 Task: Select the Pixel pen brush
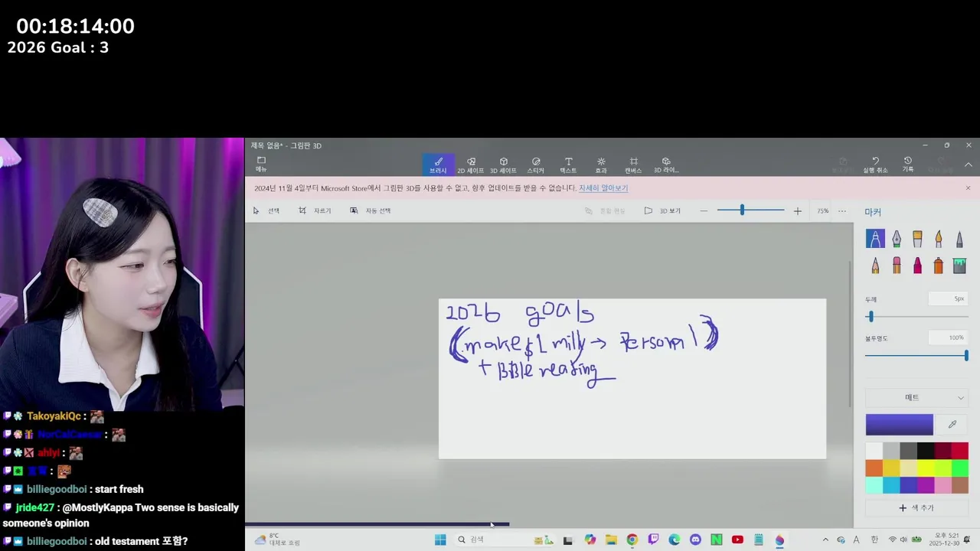point(959,239)
